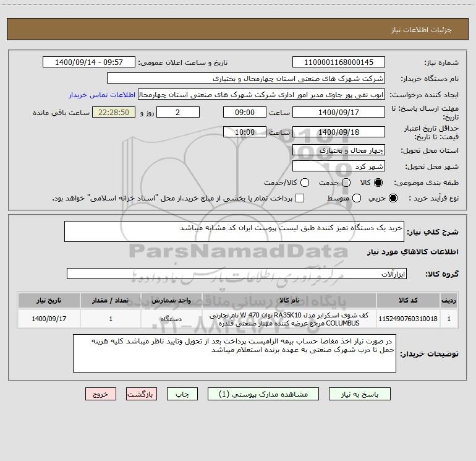476x461 pixels.
Task: Click delivery province field
Action: tap(339, 150)
